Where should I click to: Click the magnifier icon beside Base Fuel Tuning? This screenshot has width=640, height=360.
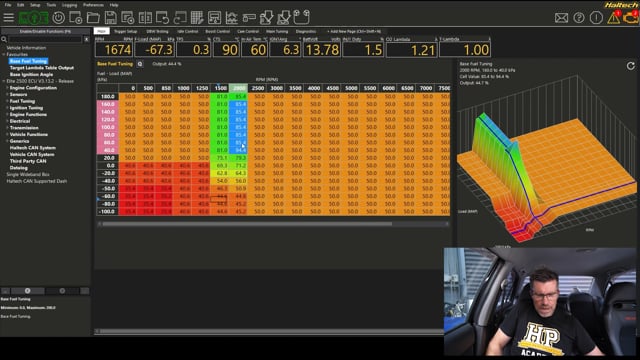pyautogui.click(x=140, y=64)
